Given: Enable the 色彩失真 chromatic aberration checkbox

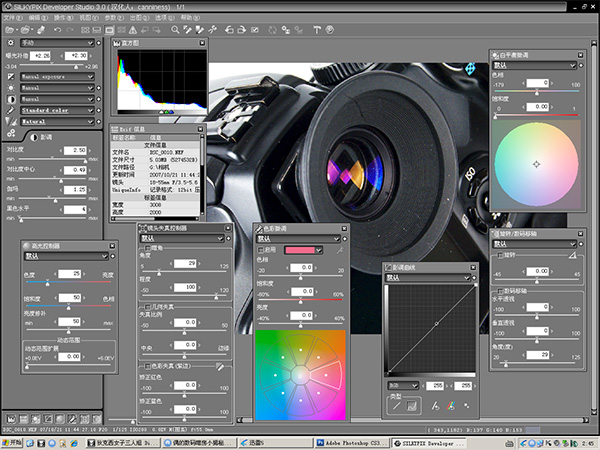Looking at the screenshot, I should tap(147, 366).
